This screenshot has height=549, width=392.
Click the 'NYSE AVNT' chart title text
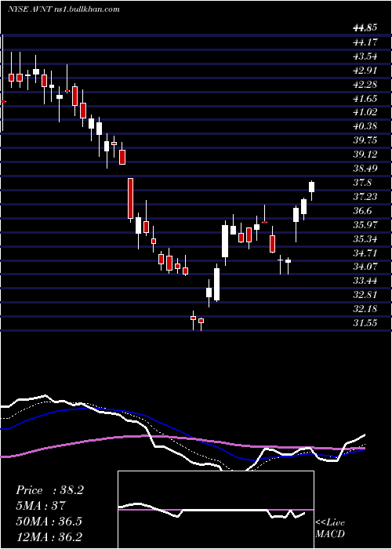pyautogui.click(x=29, y=9)
